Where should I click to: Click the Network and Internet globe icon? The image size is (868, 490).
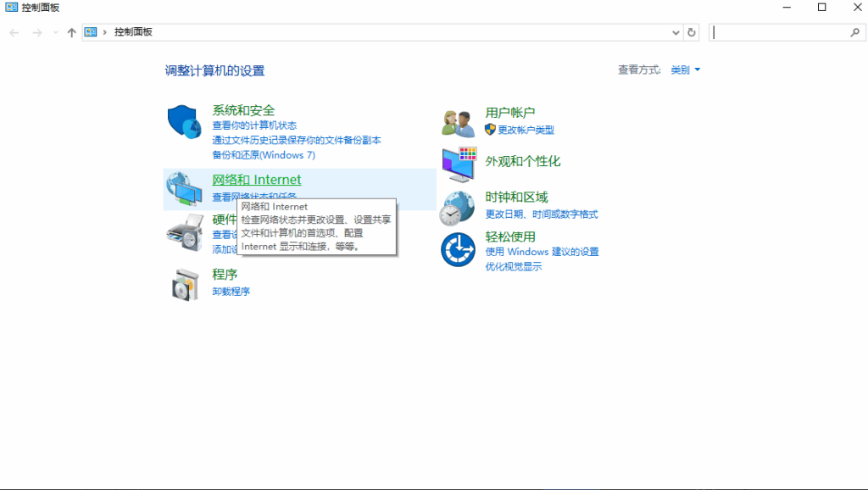(183, 189)
